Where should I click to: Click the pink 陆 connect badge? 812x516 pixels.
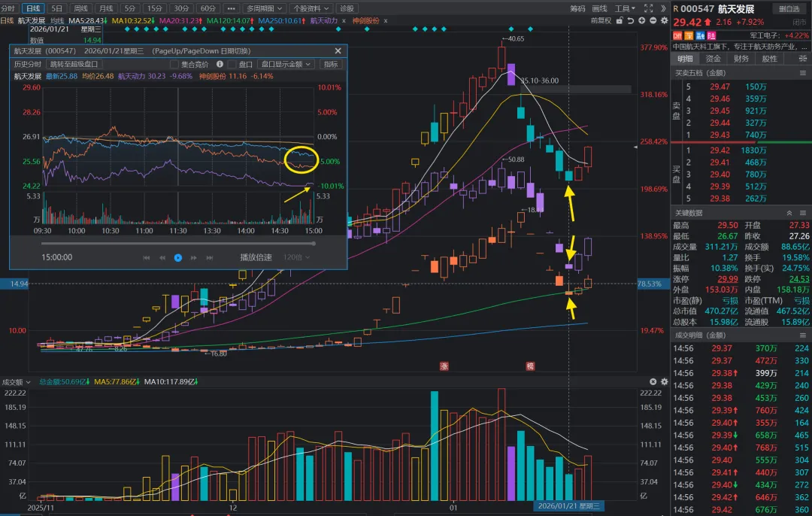[x=711, y=36]
